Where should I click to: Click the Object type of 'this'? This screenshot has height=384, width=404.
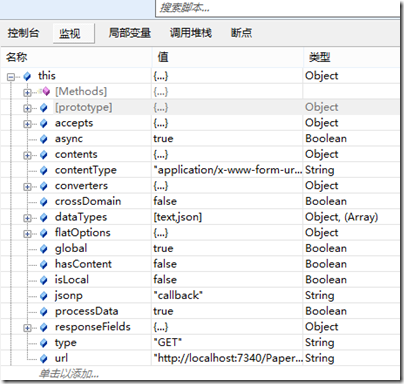point(322,76)
